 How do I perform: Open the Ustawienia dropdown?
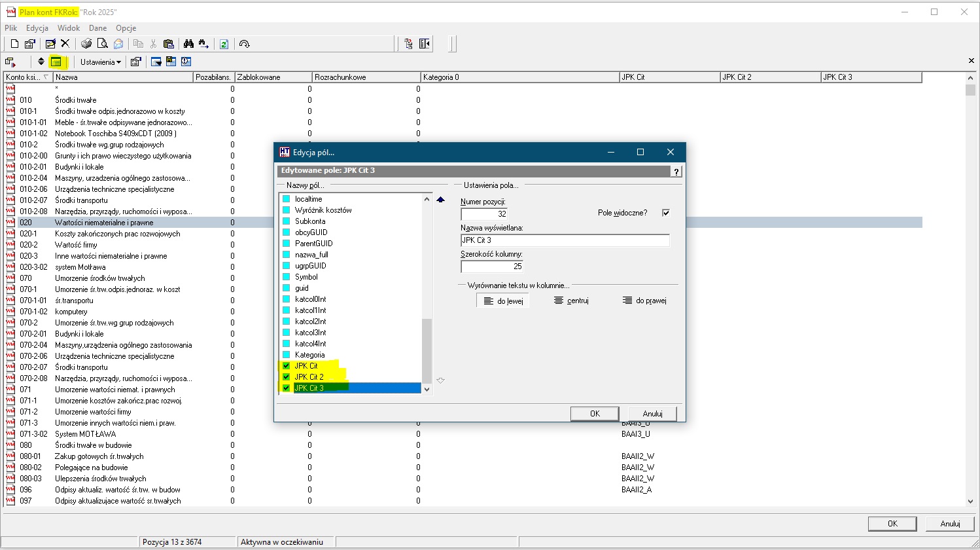point(100,62)
